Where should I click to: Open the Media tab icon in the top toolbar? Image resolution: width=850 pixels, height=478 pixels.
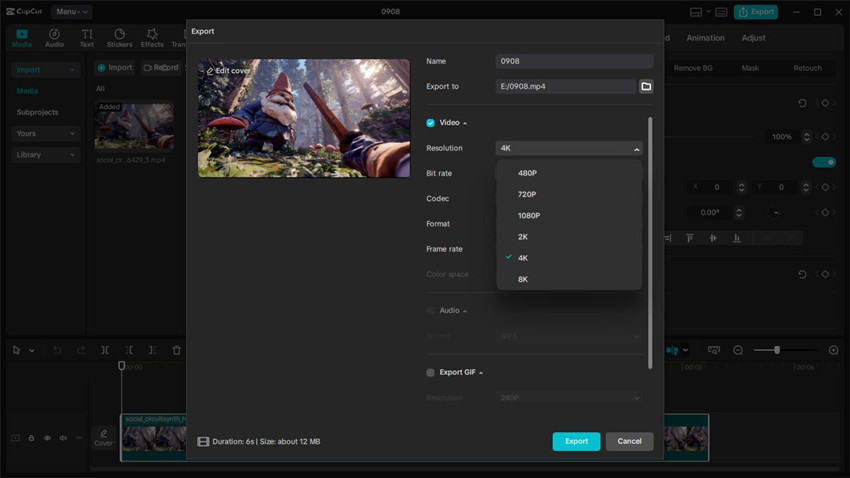22,34
